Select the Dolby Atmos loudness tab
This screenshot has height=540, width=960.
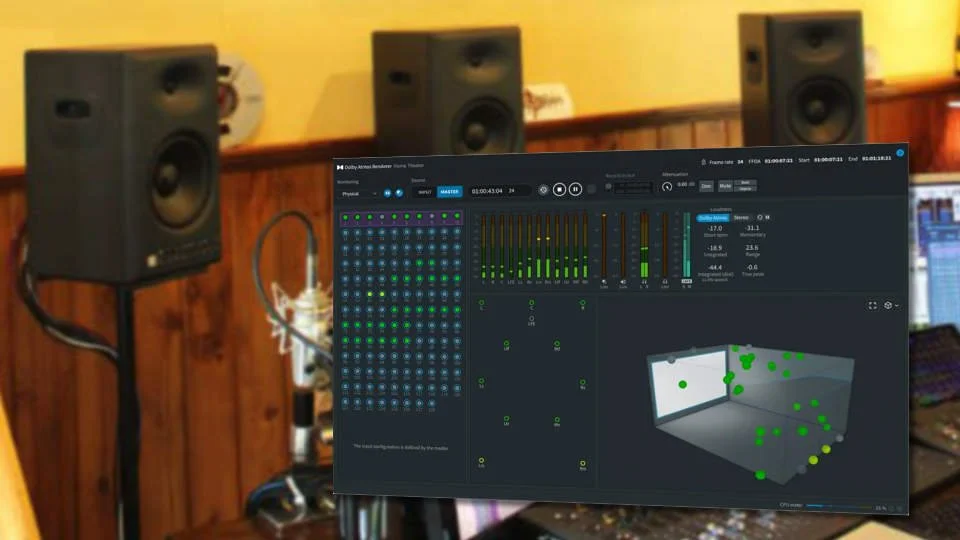713,218
